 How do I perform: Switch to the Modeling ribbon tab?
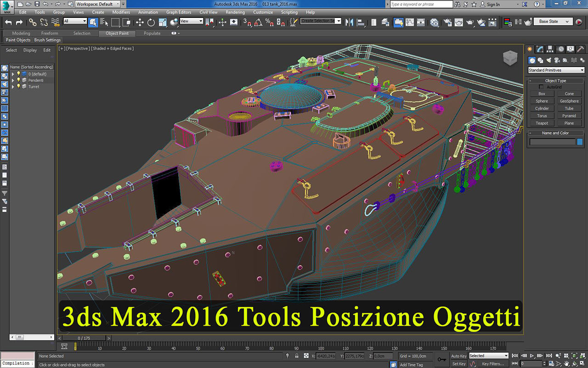pos(21,33)
